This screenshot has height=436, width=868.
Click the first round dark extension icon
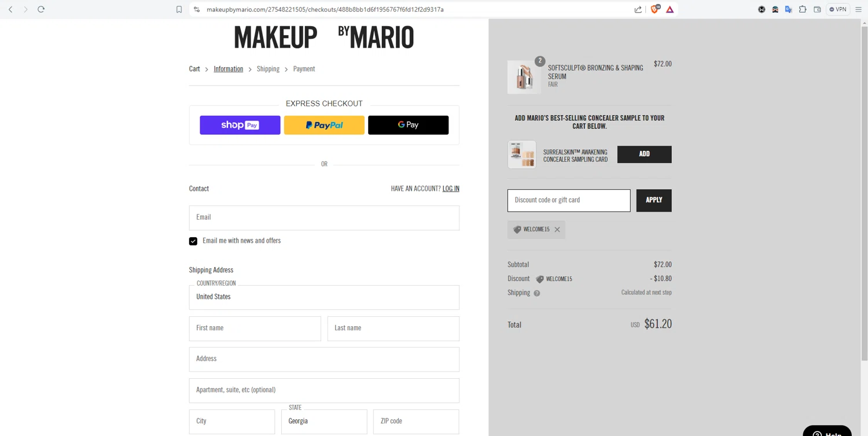[762, 9]
